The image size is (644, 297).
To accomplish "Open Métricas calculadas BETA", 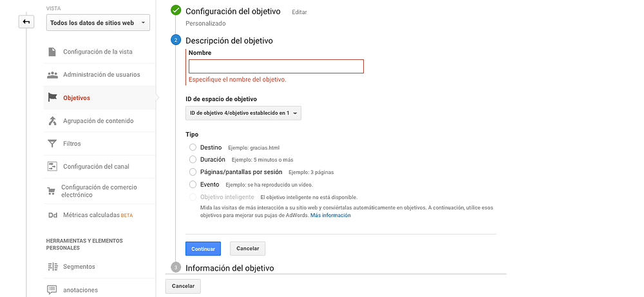I will click(x=98, y=215).
